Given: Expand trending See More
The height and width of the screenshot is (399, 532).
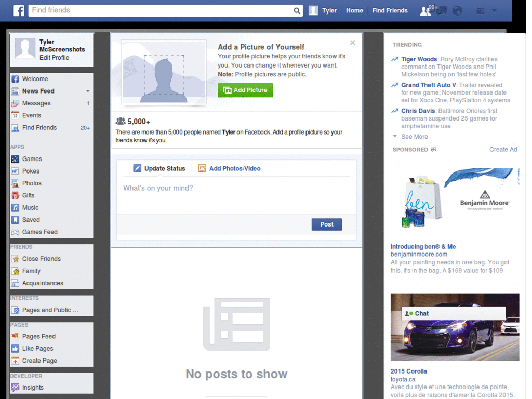Looking at the screenshot, I should coord(414,137).
